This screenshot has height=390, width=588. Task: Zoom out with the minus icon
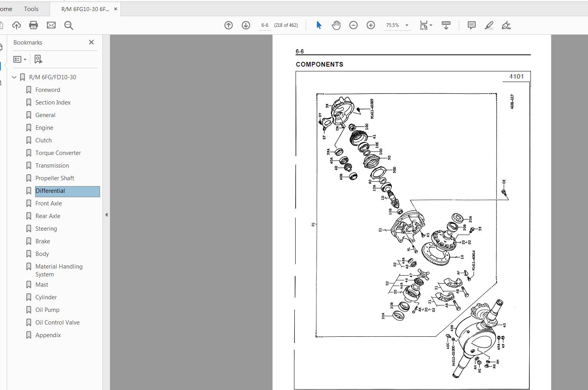(x=354, y=25)
